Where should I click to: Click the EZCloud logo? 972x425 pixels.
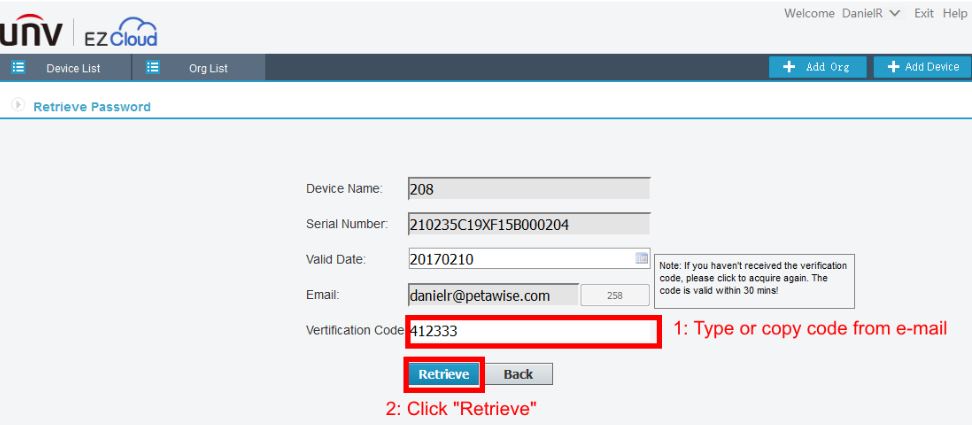click(120, 34)
